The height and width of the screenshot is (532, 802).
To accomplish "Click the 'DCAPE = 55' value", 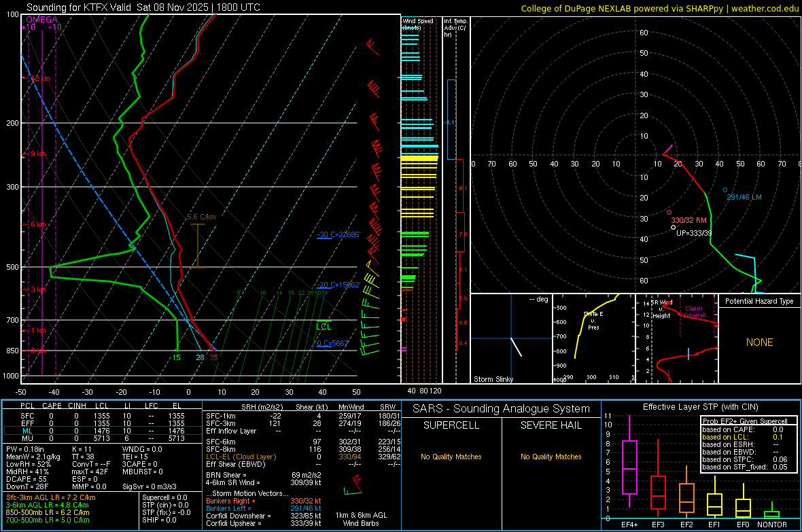I will [26, 479].
